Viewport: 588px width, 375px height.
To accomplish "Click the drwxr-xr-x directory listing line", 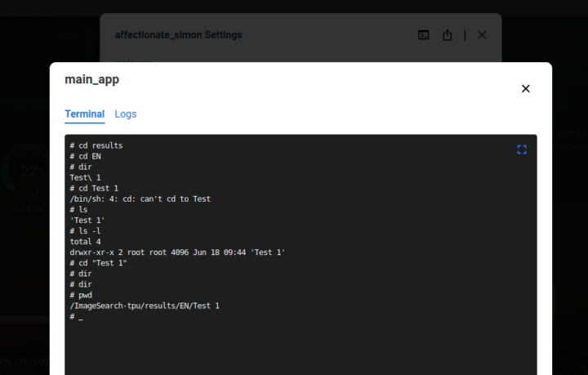I will pyautogui.click(x=177, y=252).
